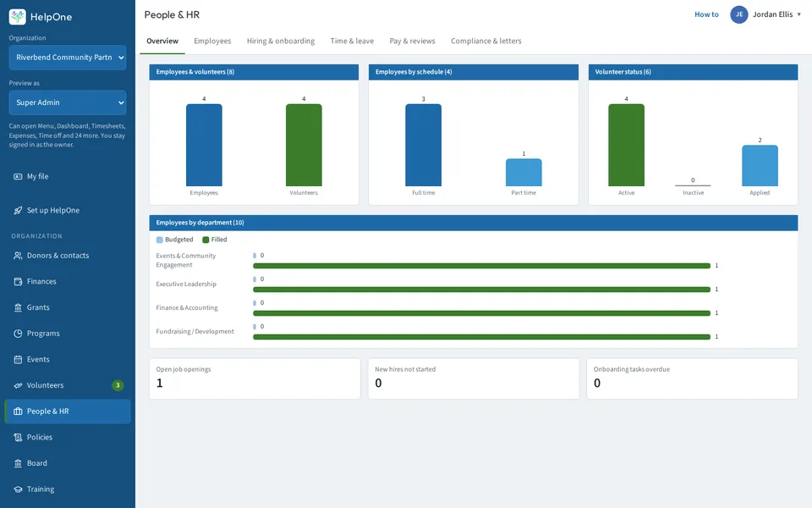Click the Training graduation cap icon
The image size is (812, 508).
[18, 489]
